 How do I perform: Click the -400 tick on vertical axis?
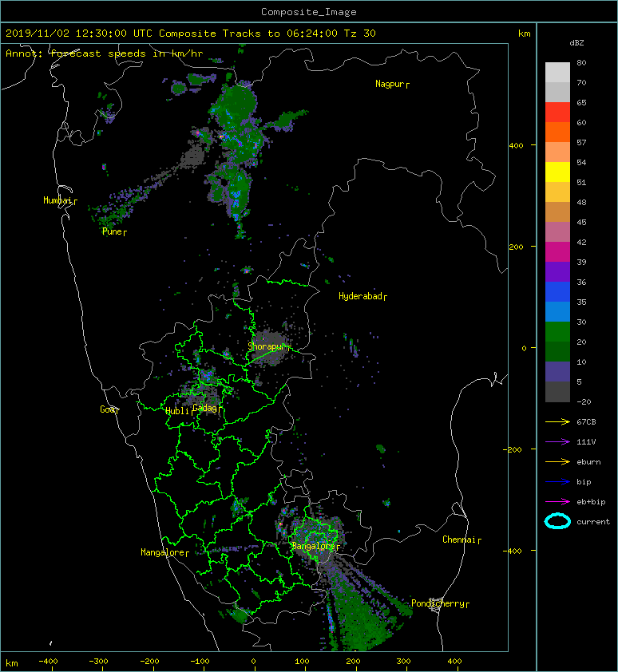513,551
